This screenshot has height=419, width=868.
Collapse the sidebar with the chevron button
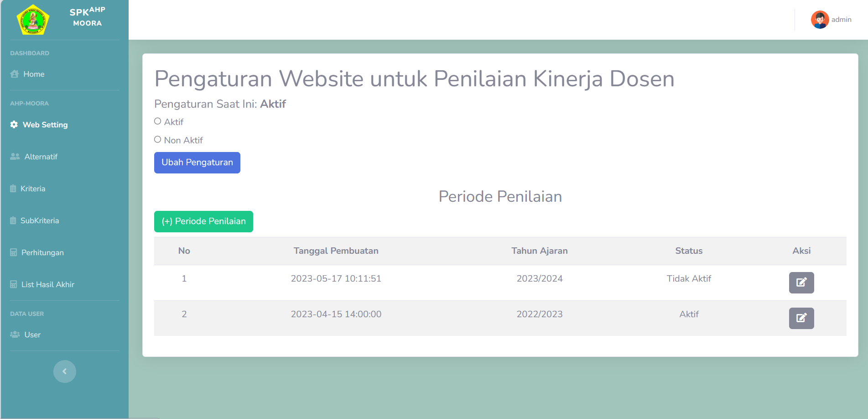65,372
